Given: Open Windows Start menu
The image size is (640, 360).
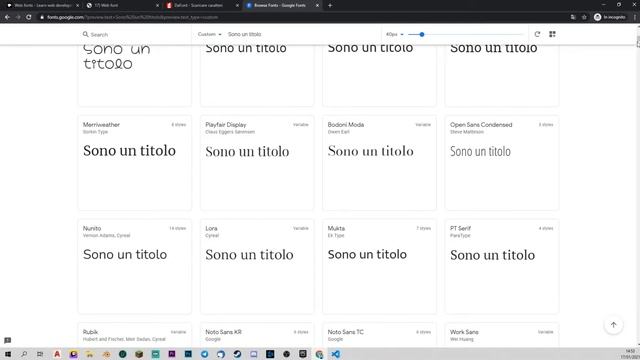Looking at the screenshot, I should tap(7, 354).
